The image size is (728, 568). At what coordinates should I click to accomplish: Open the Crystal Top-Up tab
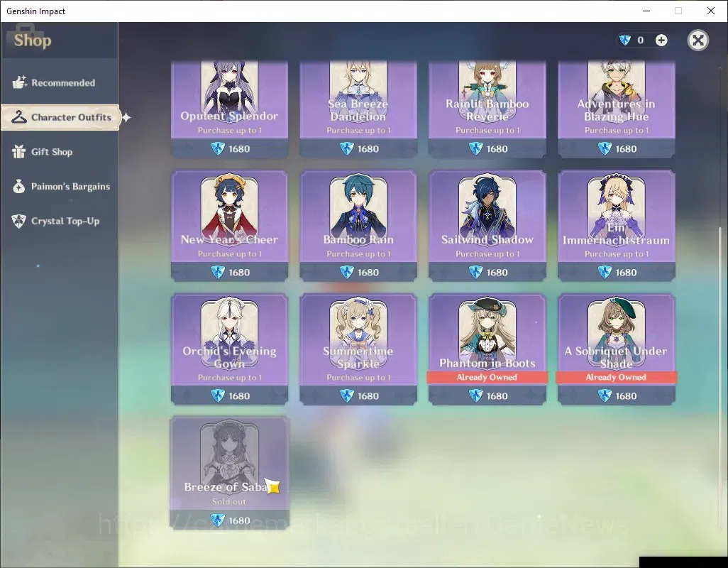59,221
